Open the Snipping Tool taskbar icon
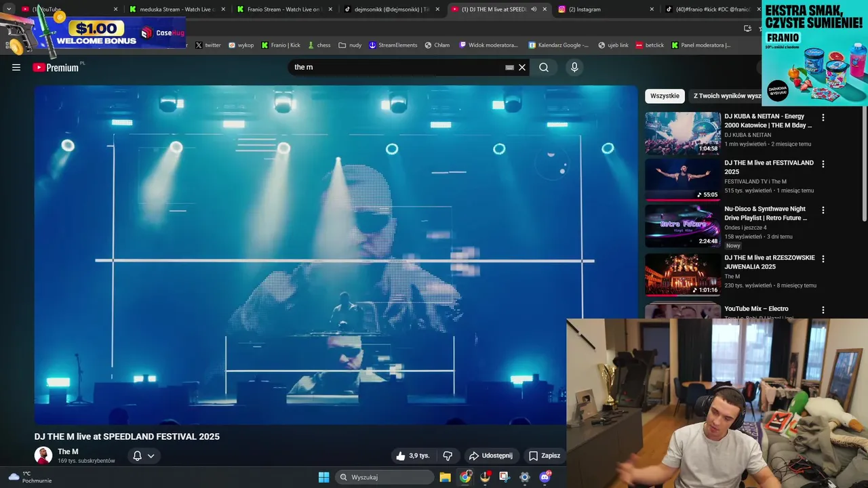The image size is (868, 488). [x=505, y=477]
